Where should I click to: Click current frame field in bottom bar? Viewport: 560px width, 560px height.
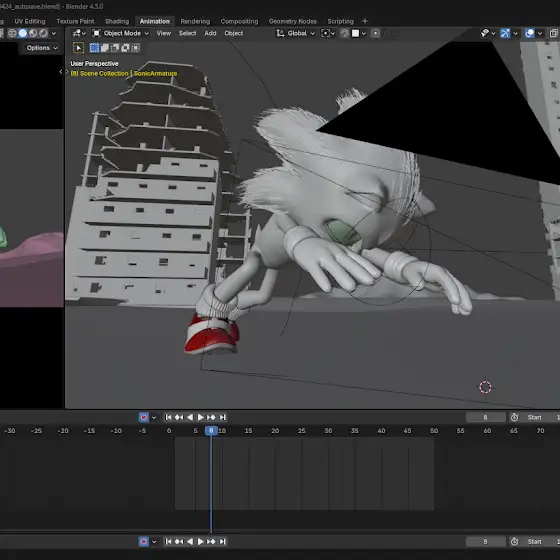(485, 541)
